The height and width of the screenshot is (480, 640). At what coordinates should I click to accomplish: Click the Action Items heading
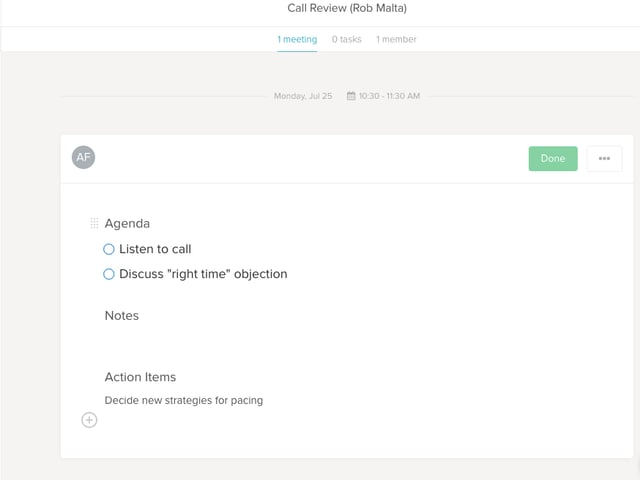tap(140, 377)
